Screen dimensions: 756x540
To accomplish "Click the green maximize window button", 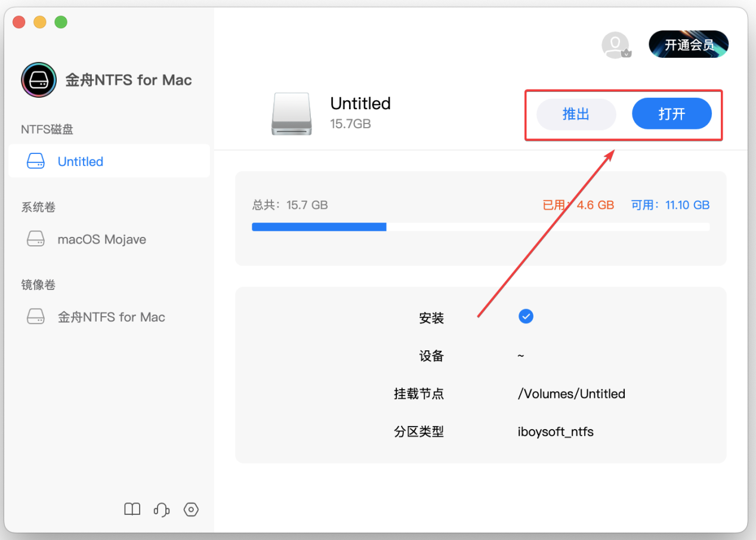I will [x=61, y=22].
